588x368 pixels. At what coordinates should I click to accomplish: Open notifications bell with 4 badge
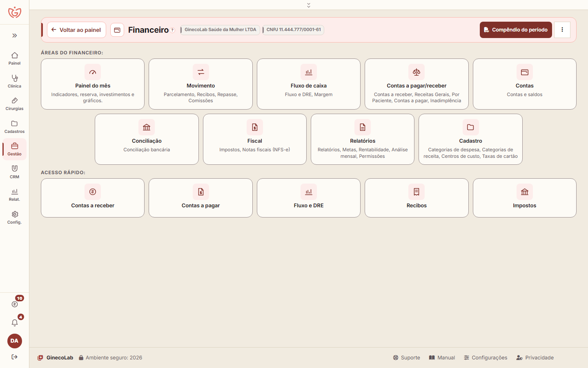tap(15, 323)
